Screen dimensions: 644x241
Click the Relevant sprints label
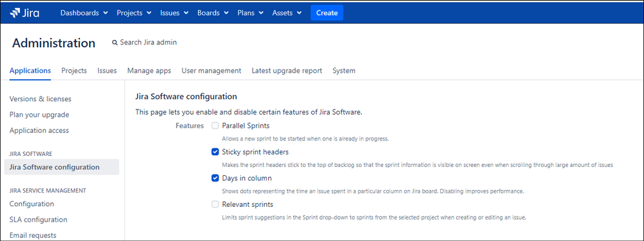click(248, 204)
